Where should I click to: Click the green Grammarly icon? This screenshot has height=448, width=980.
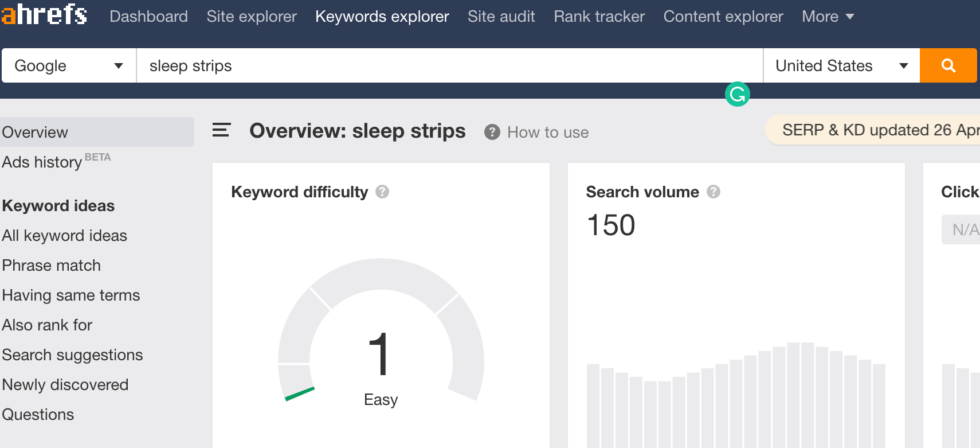coord(737,94)
